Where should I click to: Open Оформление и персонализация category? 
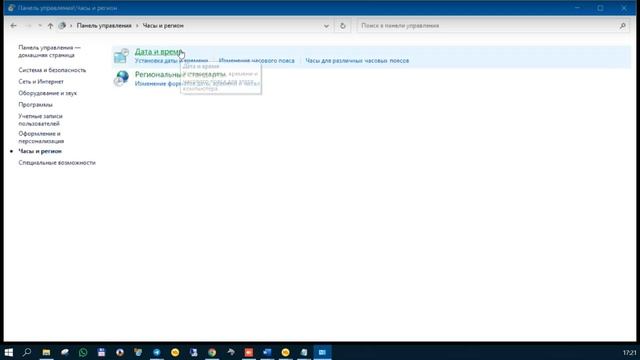click(41, 138)
